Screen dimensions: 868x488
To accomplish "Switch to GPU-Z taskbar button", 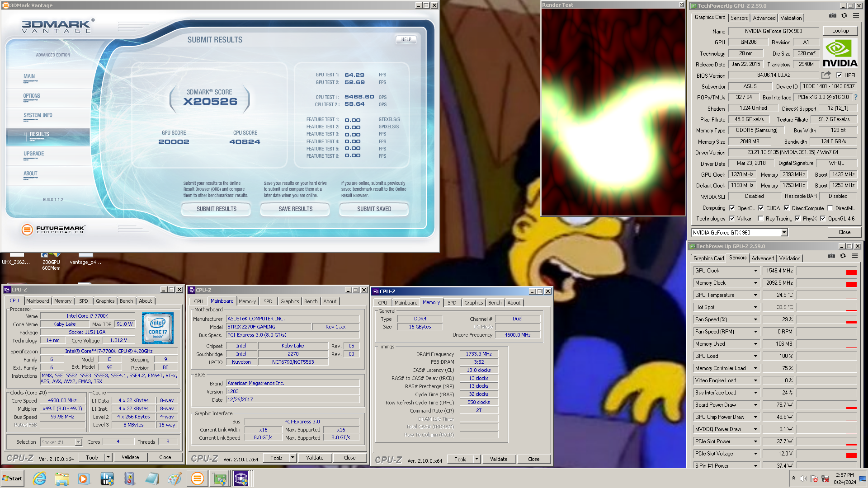I will point(220,479).
